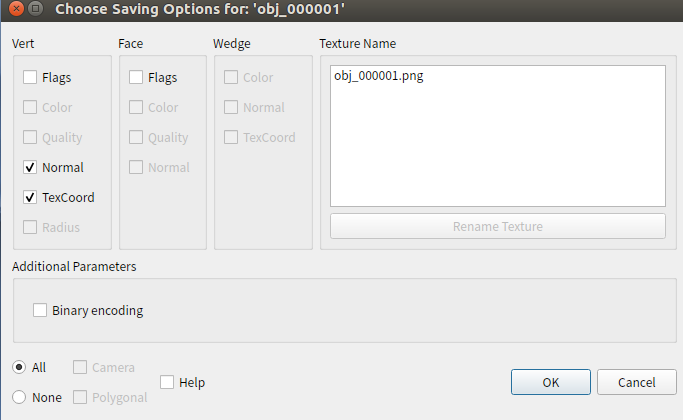Enable the Face Flags checkbox
Screen dimensions: 683x420
[x=136, y=77]
